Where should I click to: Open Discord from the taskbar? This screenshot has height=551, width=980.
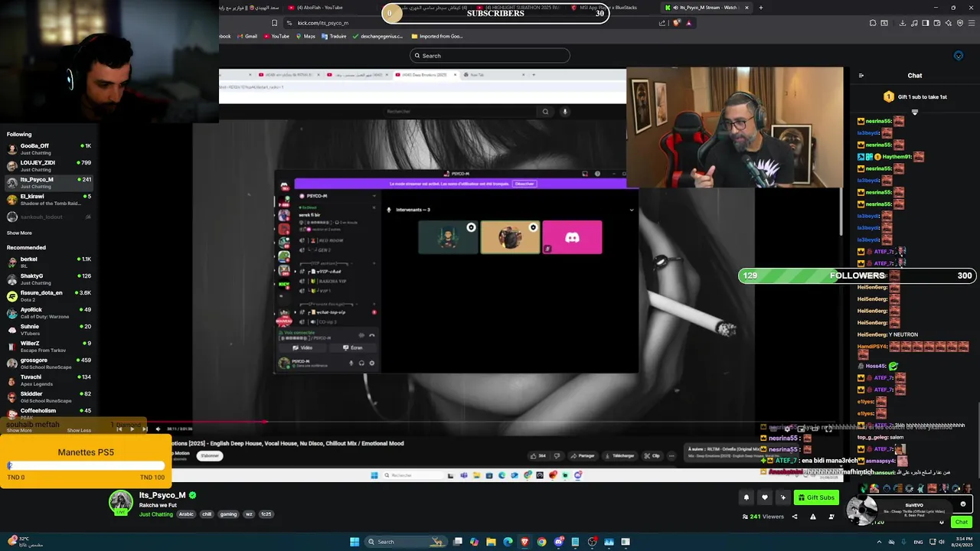pos(558,542)
